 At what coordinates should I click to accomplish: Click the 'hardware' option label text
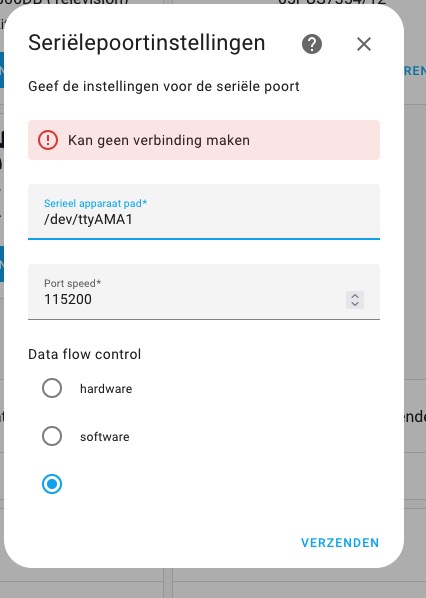click(106, 389)
